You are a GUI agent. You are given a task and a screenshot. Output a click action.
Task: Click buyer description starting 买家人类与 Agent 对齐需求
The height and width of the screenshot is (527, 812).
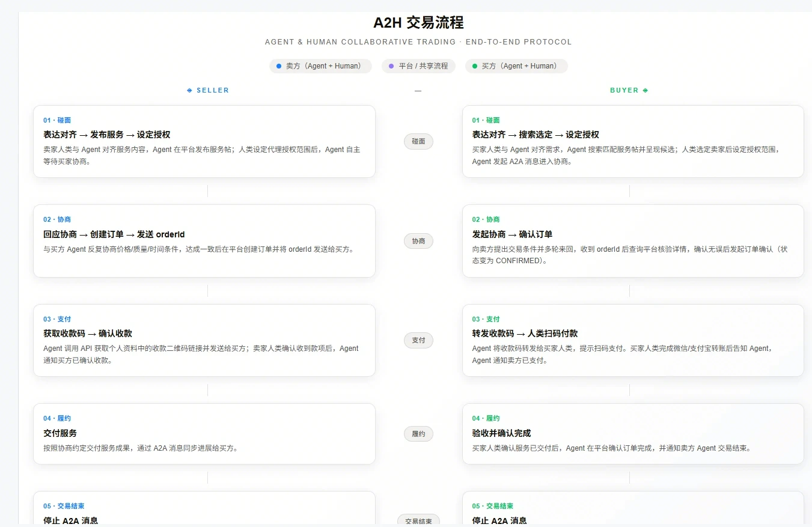coord(626,156)
